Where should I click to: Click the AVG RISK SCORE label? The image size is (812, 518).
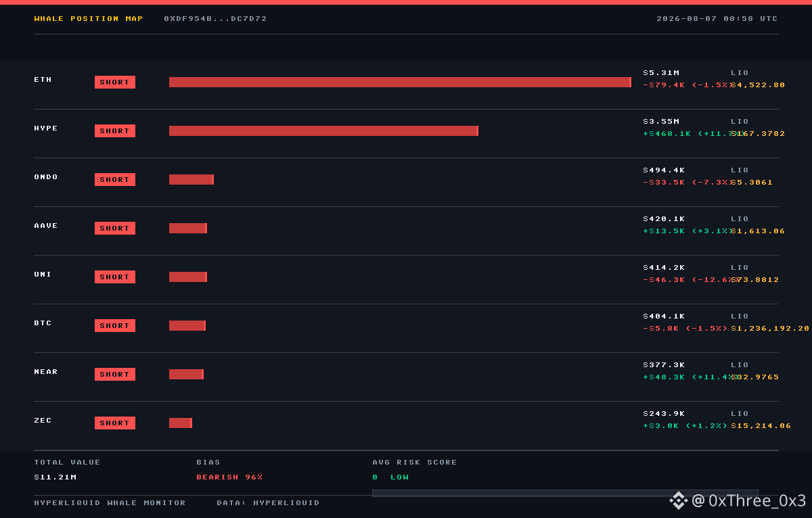[x=415, y=463]
